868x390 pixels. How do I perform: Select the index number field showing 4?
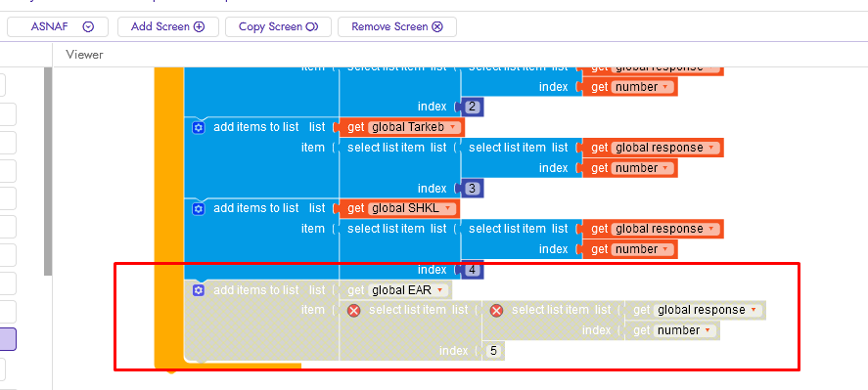tap(472, 271)
